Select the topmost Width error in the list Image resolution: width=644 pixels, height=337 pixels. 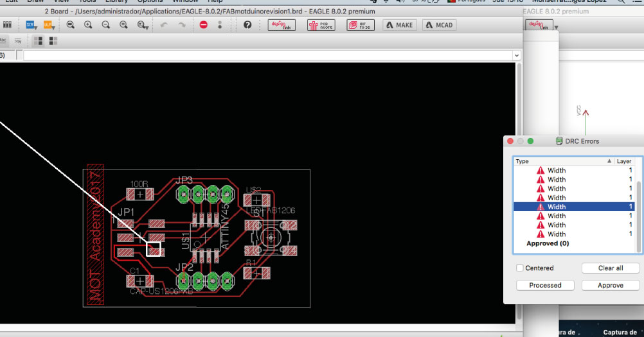pos(574,170)
